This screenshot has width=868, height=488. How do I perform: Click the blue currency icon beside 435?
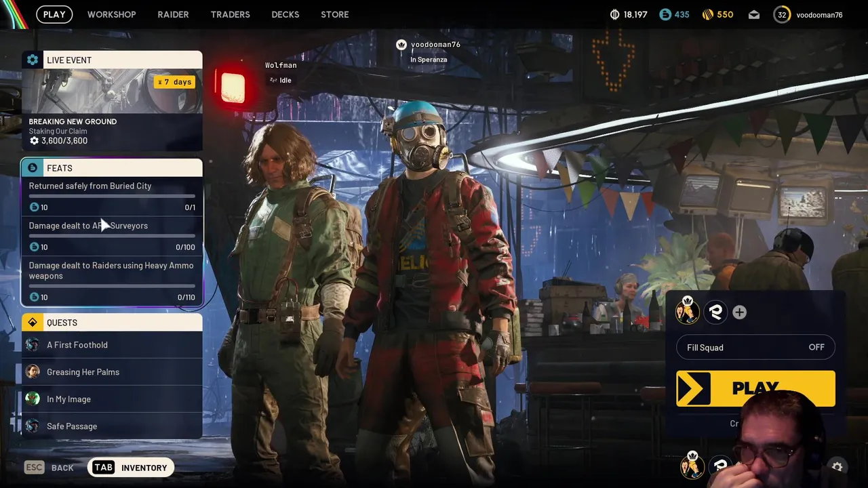coord(665,14)
